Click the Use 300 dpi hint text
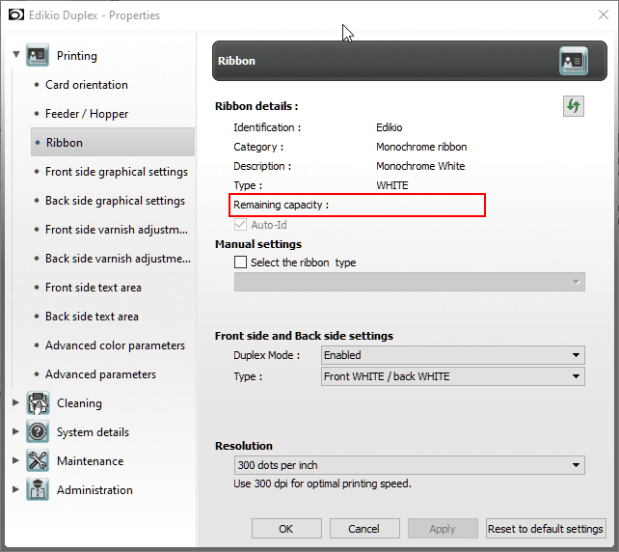 322,484
